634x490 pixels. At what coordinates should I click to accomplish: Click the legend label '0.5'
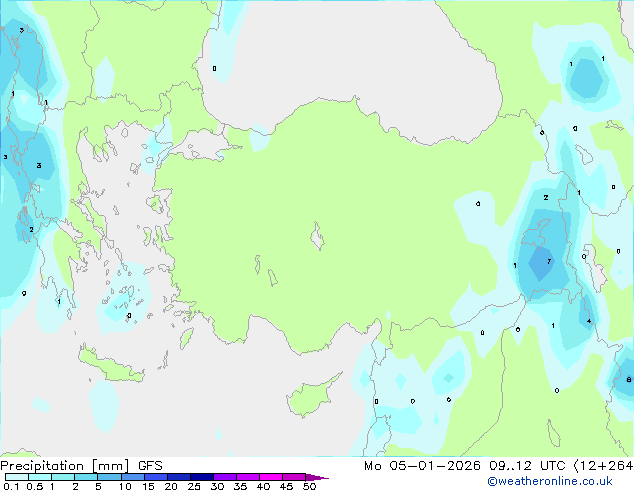(35, 486)
